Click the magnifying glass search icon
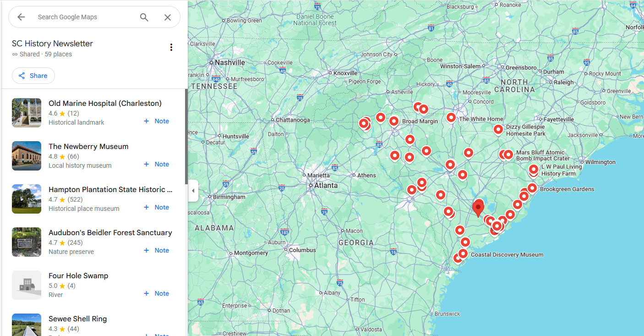Screen dimensions: 644x336 point(144,17)
